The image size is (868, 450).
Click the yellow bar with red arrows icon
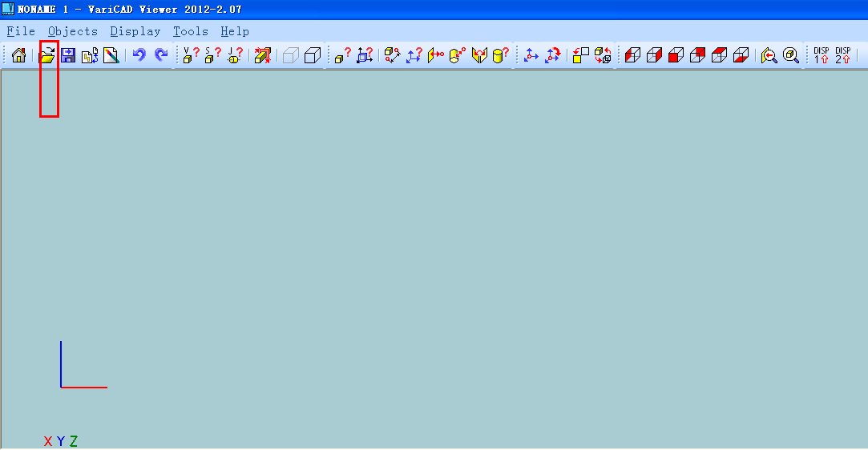point(262,55)
